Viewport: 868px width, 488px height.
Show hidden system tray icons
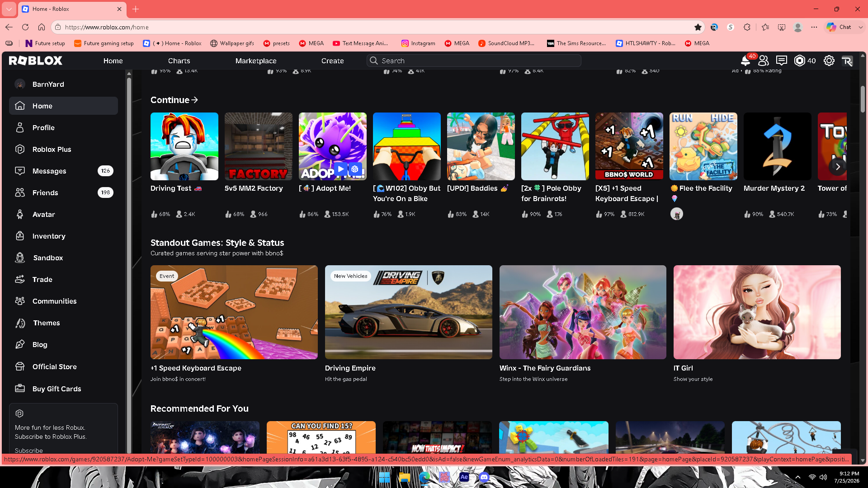[798, 477]
